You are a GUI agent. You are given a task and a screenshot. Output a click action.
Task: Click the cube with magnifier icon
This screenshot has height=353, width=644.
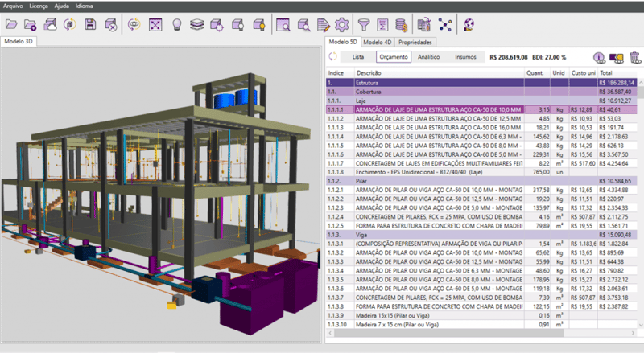pos(304,25)
